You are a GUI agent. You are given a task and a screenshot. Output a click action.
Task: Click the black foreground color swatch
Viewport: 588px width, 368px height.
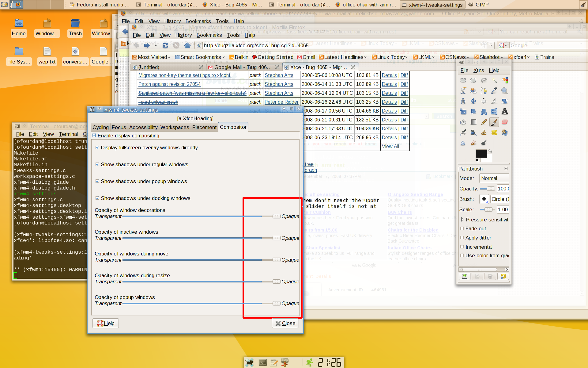[481, 153]
